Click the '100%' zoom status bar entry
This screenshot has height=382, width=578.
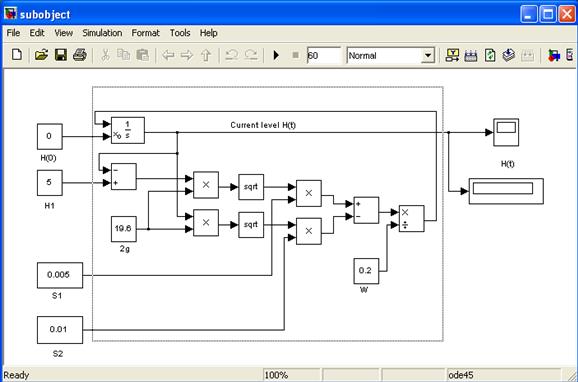click(x=276, y=375)
